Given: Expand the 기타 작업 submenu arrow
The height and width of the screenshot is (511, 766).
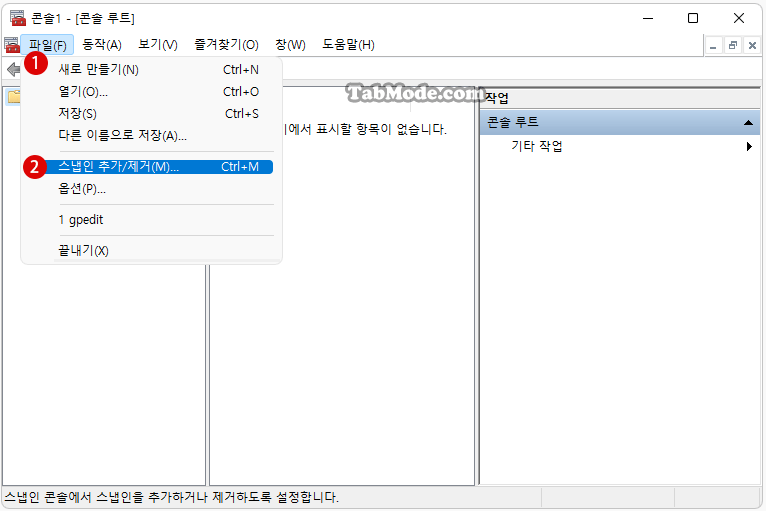Looking at the screenshot, I should pos(749,146).
